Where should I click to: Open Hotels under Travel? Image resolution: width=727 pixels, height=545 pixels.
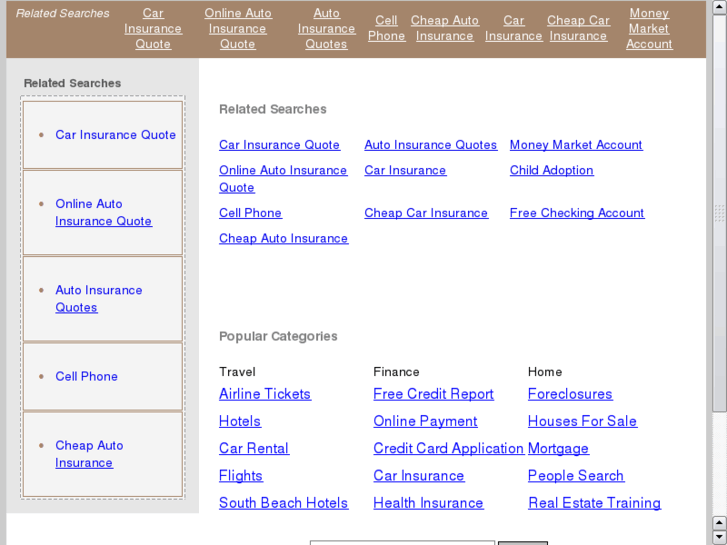(x=240, y=422)
